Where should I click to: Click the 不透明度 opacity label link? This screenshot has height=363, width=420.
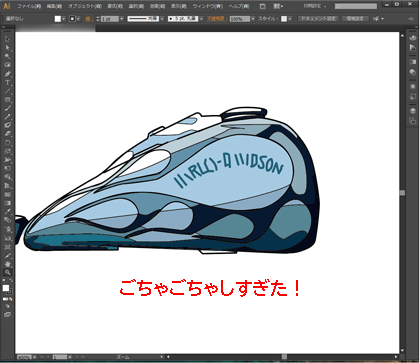217,19
